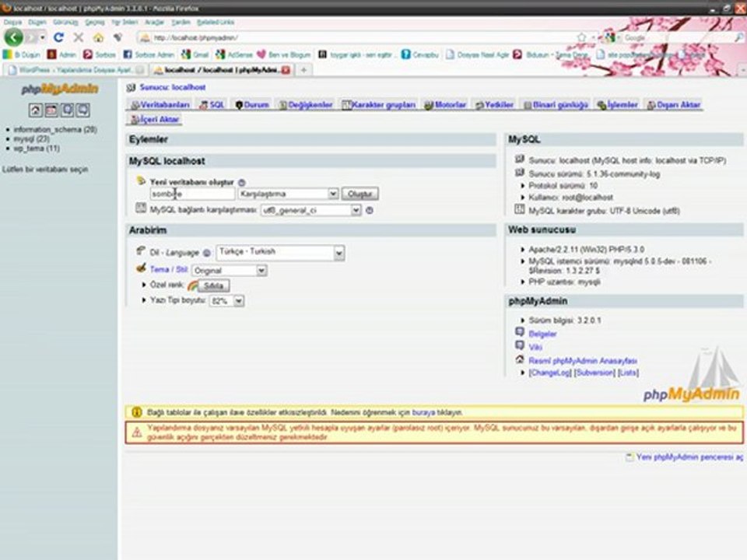The height and width of the screenshot is (560, 747).
Task: Switch to the WordPress browser tab
Action: click(x=75, y=70)
